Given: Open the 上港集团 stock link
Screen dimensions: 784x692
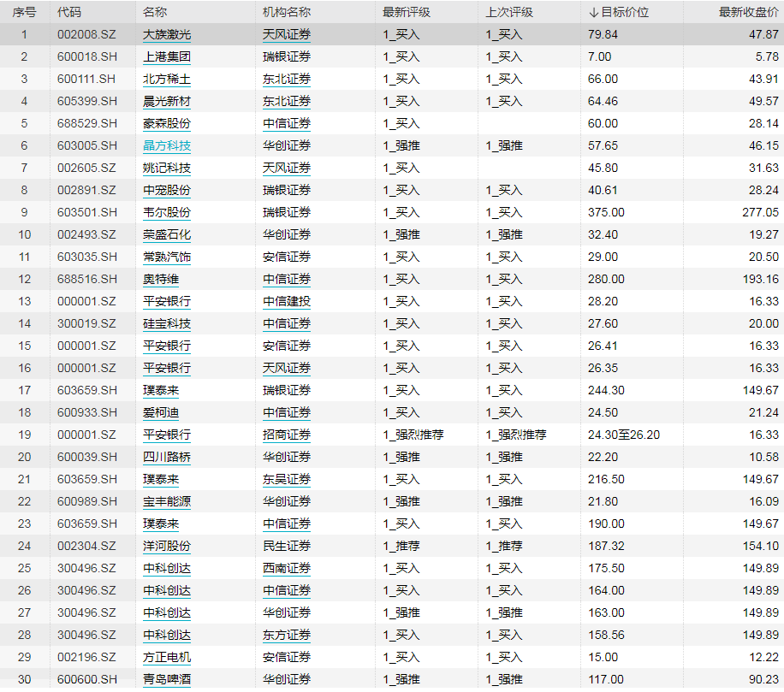Looking at the screenshot, I should (x=167, y=57).
